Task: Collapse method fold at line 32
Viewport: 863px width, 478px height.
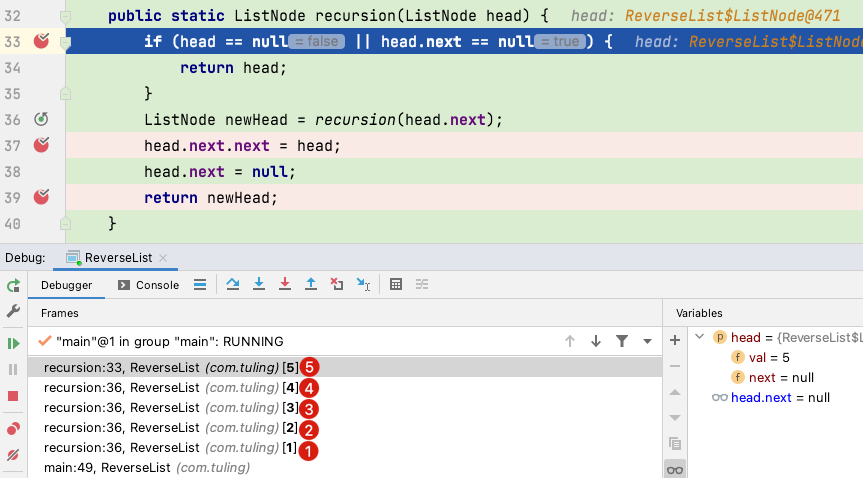Action: 65,17
